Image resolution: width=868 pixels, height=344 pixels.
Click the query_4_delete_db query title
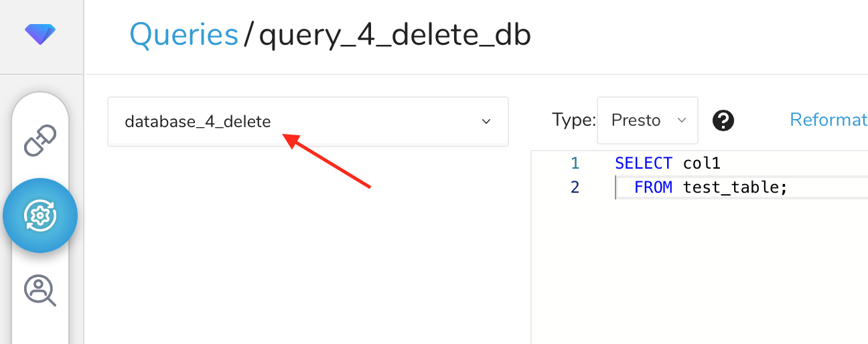pos(394,35)
